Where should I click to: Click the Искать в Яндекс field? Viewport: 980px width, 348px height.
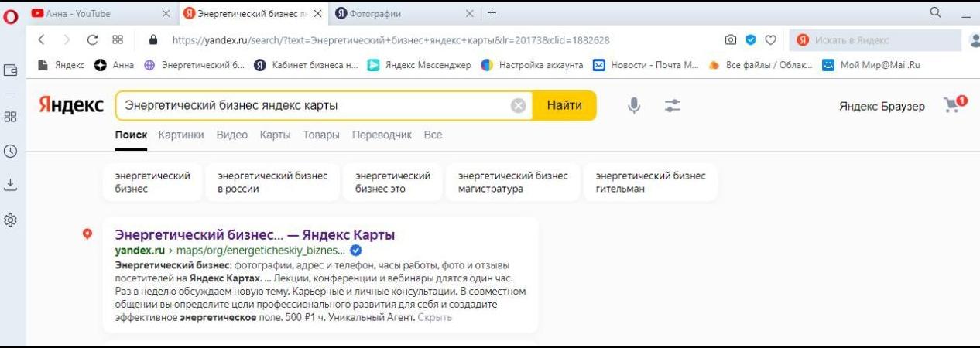click(x=876, y=39)
